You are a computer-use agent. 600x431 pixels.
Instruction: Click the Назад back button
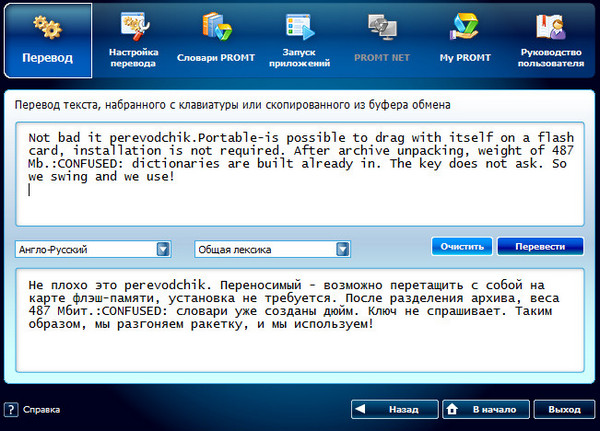tap(395, 410)
